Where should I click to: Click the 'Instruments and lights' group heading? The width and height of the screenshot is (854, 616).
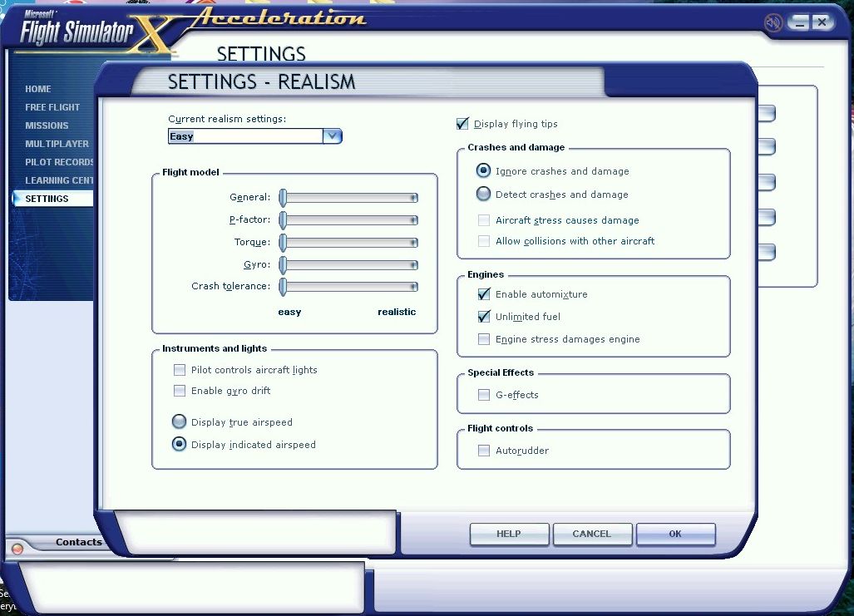tap(215, 348)
